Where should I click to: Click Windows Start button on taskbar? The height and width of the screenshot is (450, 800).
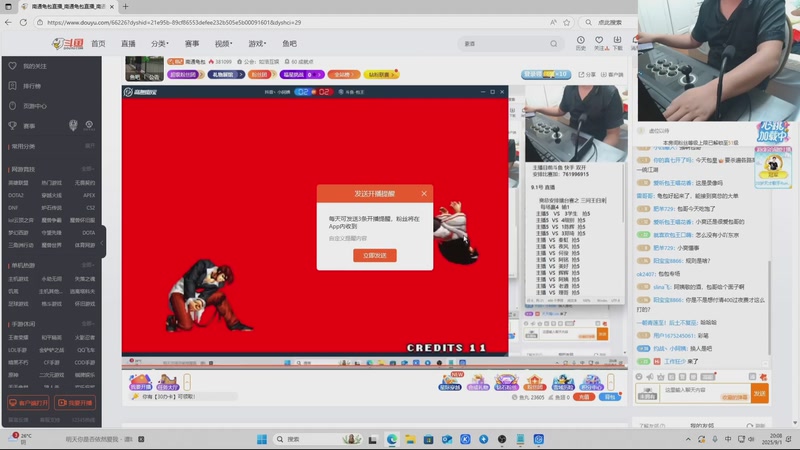pos(262,439)
